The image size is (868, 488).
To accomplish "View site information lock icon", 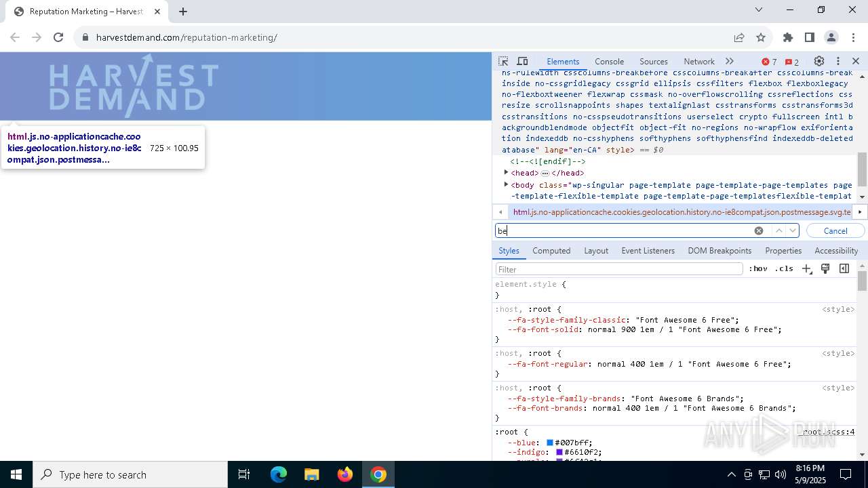I will [85, 37].
